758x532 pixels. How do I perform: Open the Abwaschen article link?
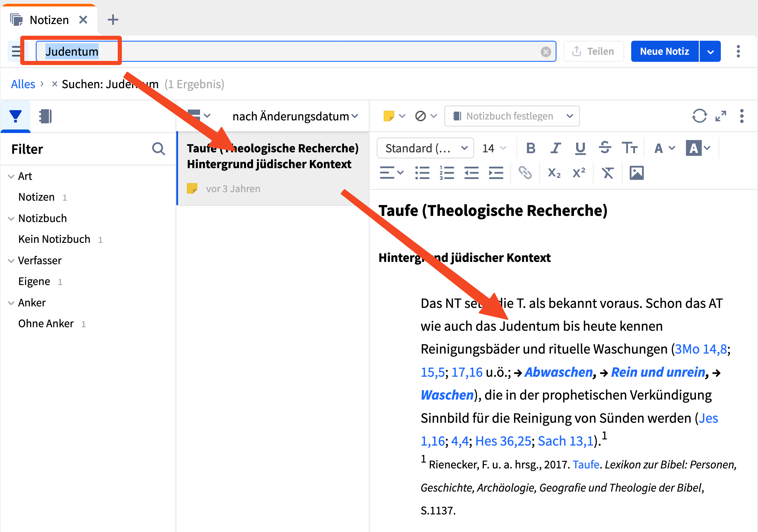pyautogui.click(x=559, y=372)
